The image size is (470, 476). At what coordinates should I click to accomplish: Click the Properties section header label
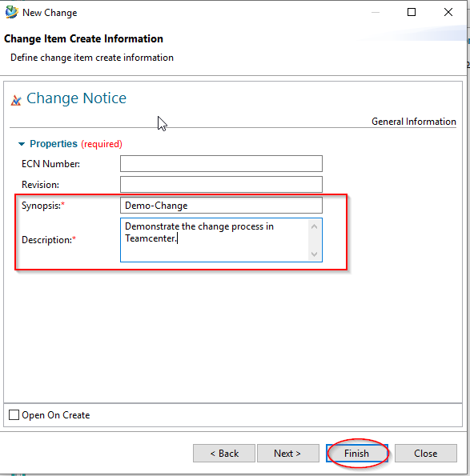coord(54,143)
